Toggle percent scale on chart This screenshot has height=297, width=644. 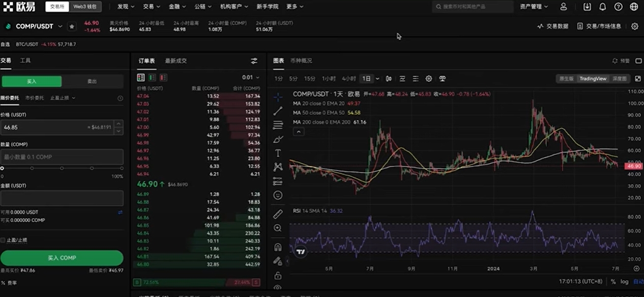(x=613, y=281)
